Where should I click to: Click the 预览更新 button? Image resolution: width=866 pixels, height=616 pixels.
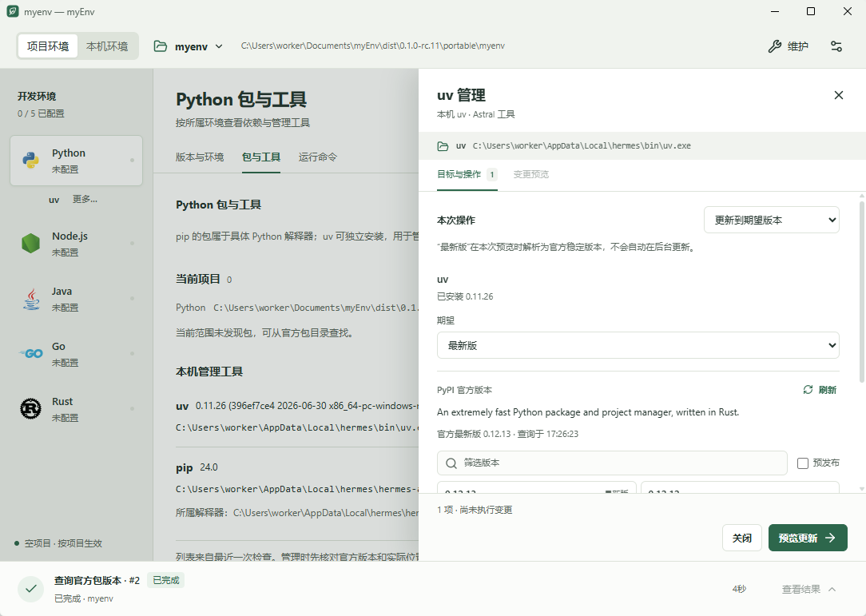(x=808, y=538)
